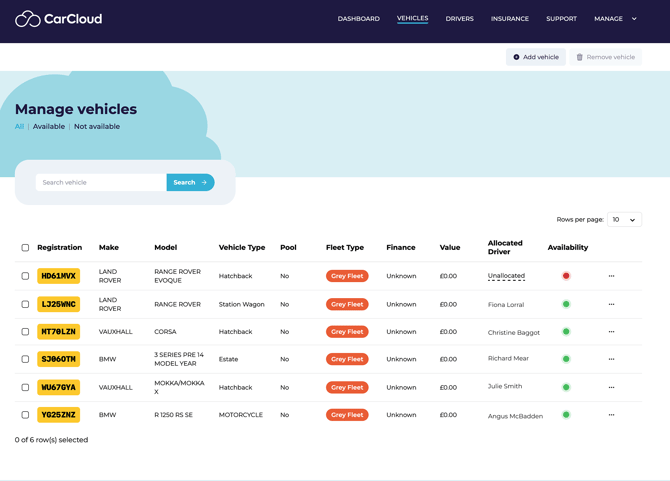Click green availability dot for Richard Mear
670x481 pixels.
[x=566, y=359]
